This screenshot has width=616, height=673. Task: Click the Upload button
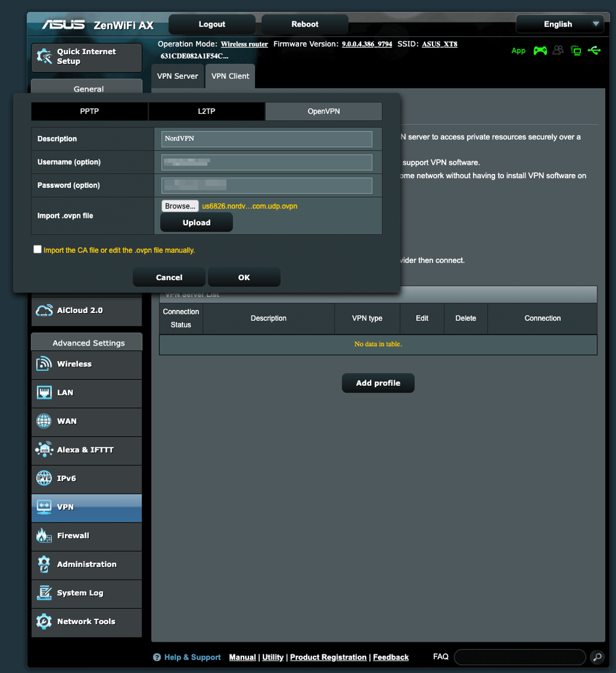pyautogui.click(x=197, y=222)
